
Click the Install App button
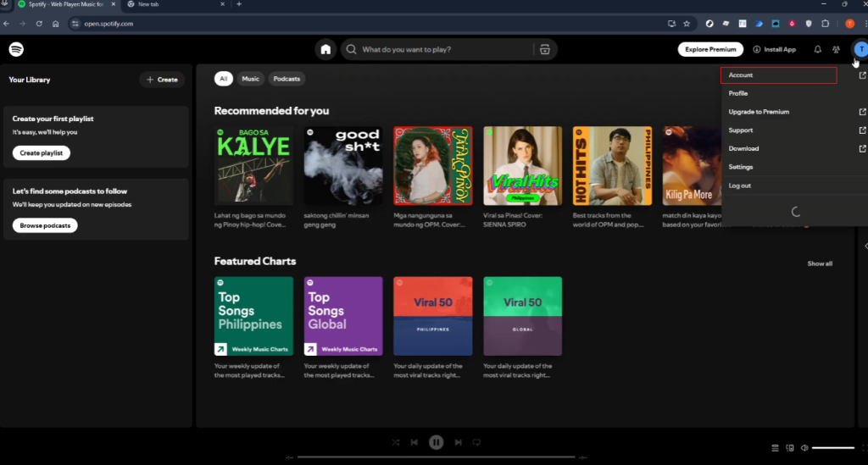click(775, 49)
